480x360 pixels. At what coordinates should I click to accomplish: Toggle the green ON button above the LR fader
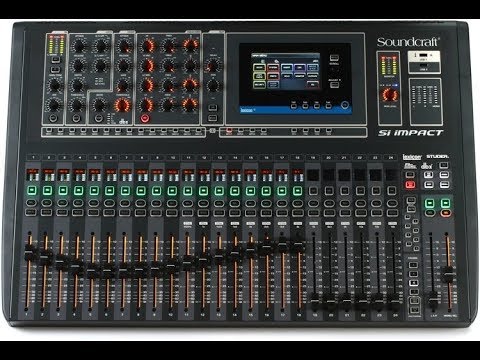pyautogui.click(x=430, y=203)
